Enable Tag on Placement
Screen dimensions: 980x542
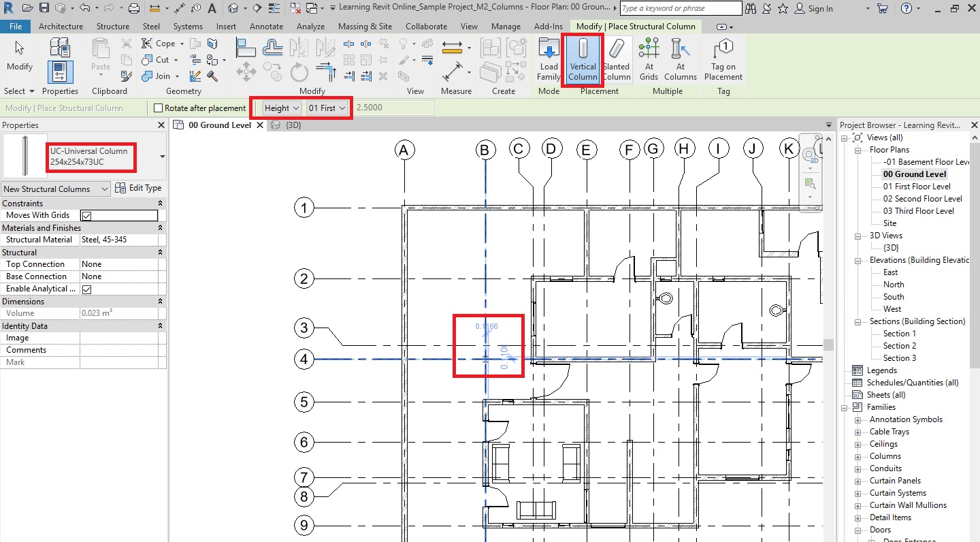723,59
